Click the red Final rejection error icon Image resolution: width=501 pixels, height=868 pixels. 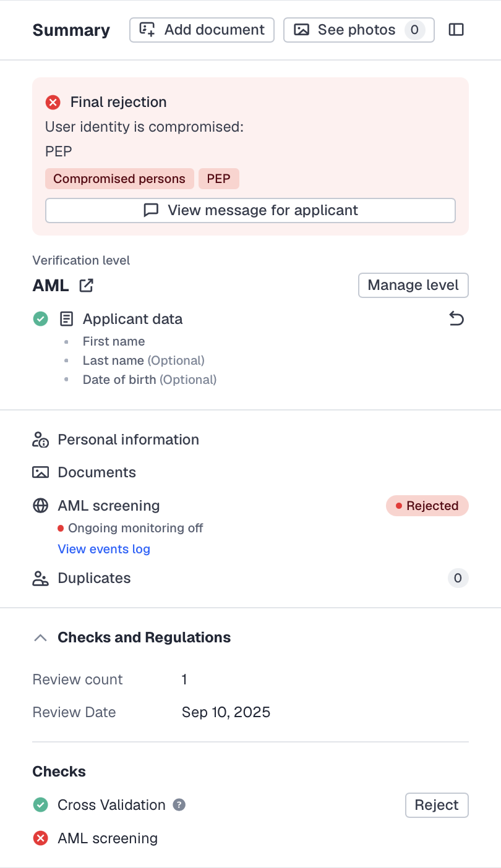(x=53, y=103)
